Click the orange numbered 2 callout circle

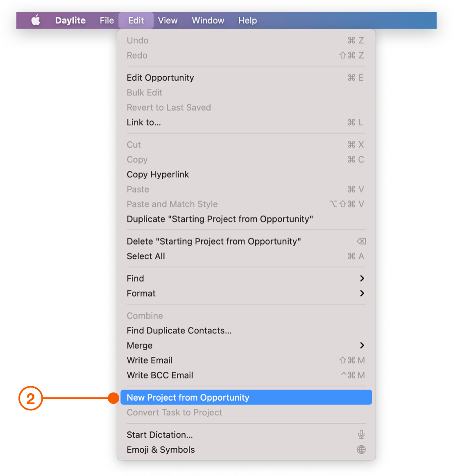point(30,398)
